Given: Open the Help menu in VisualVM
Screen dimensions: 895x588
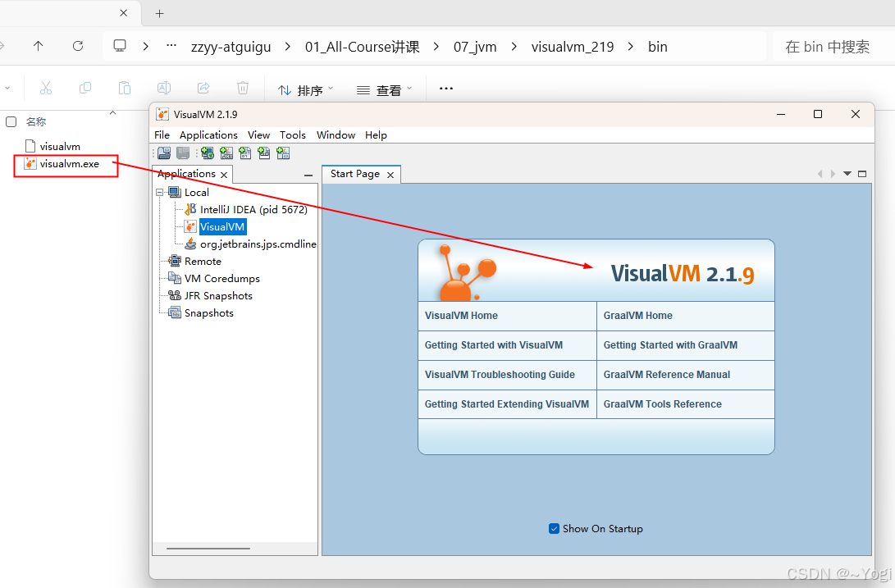Looking at the screenshot, I should [377, 134].
